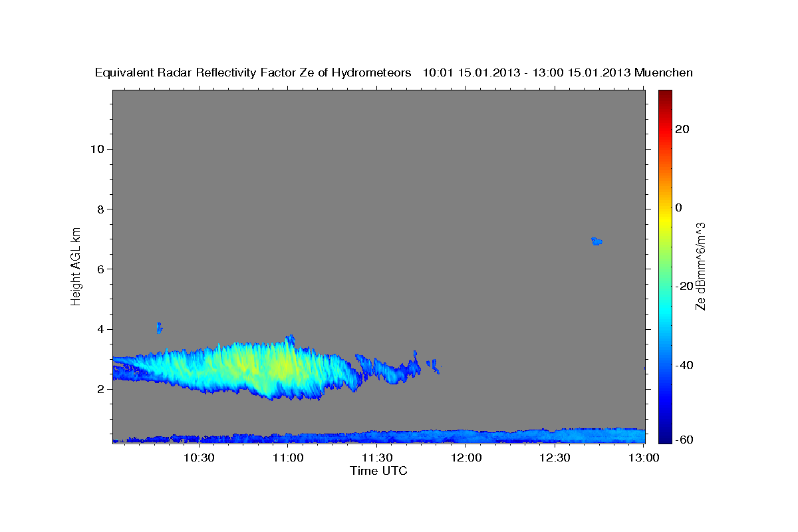Click colorbar value label -60
Viewport: 798px width, 532px height.
pyautogui.click(x=684, y=440)
